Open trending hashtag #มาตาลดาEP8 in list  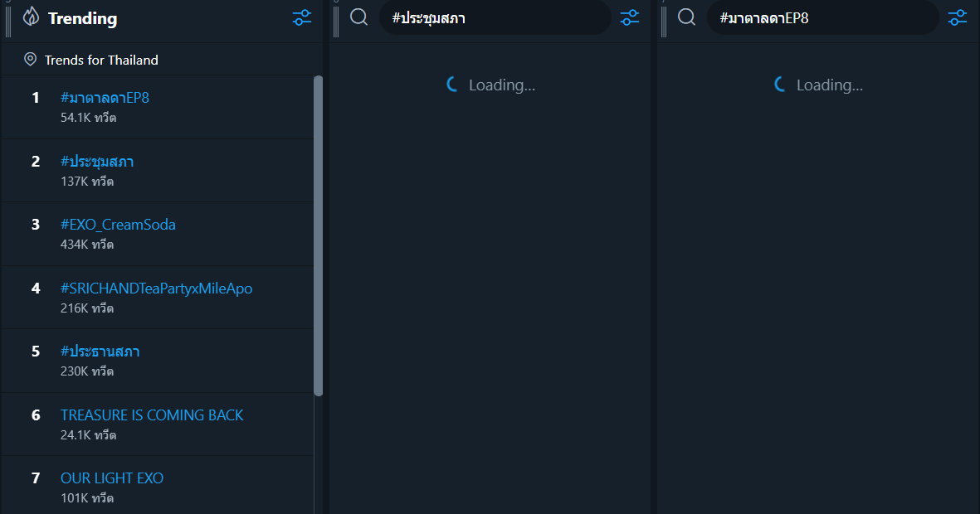point(105,98)
